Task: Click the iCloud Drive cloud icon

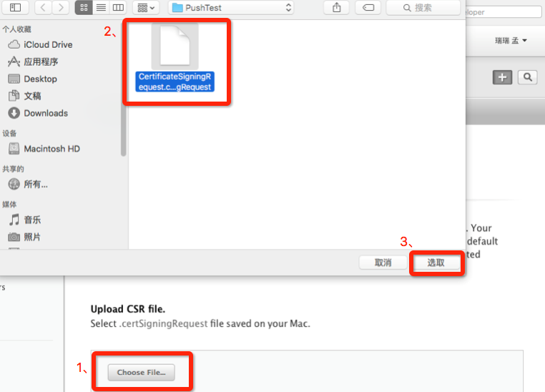Action: pos(14,44)
